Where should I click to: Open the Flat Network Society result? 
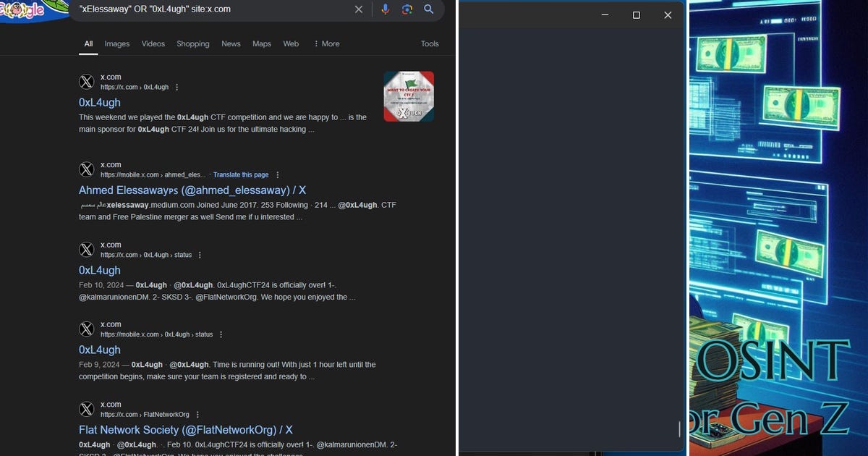[x=184, y=429]
